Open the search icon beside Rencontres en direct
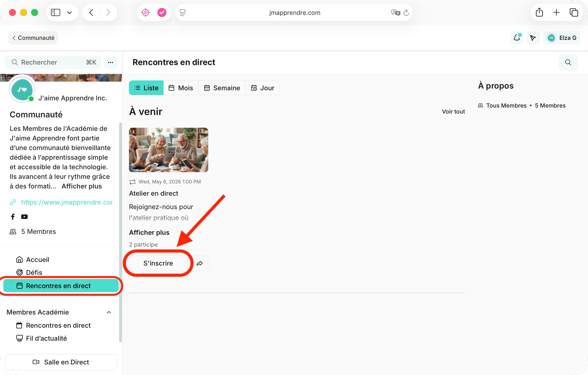This screenshot has height=375, width=588. coord(568,62)
